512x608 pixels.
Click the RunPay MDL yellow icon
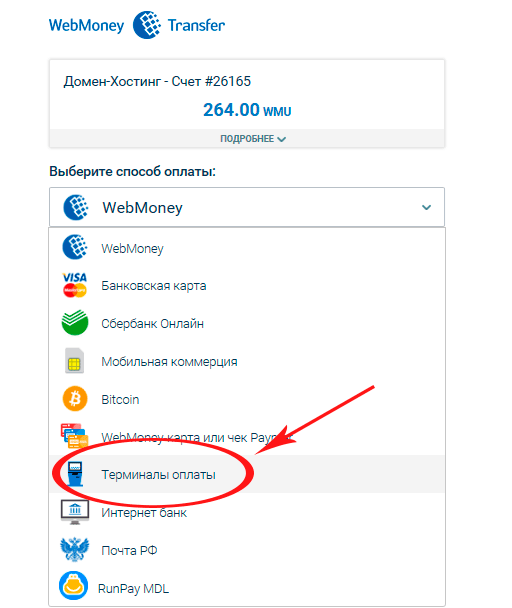[73, 585]
